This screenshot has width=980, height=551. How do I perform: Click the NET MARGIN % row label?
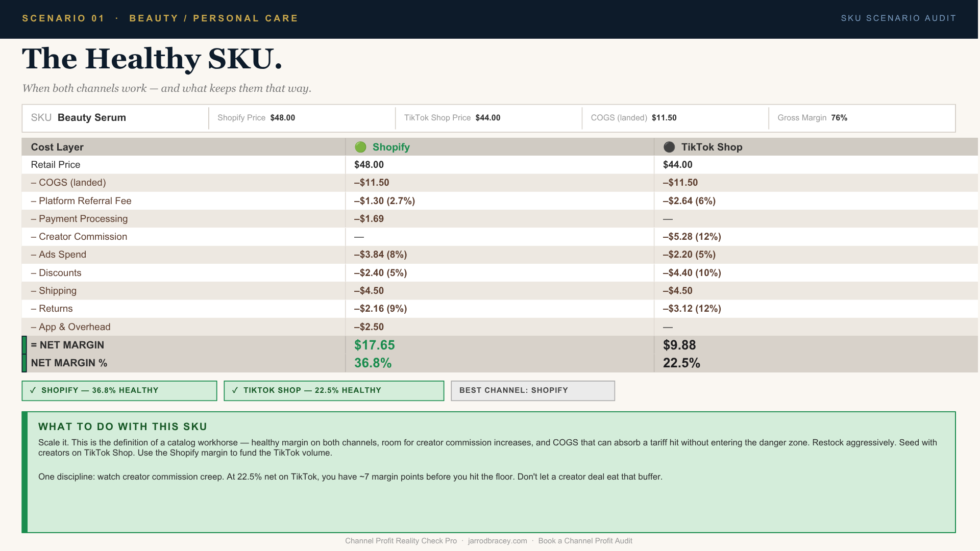click(69, 363)
